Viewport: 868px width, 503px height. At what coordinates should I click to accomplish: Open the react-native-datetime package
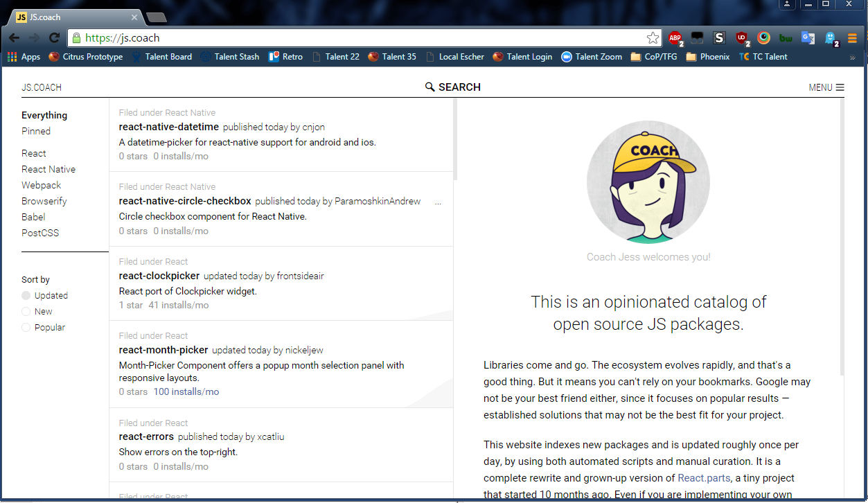pos(169,127)
